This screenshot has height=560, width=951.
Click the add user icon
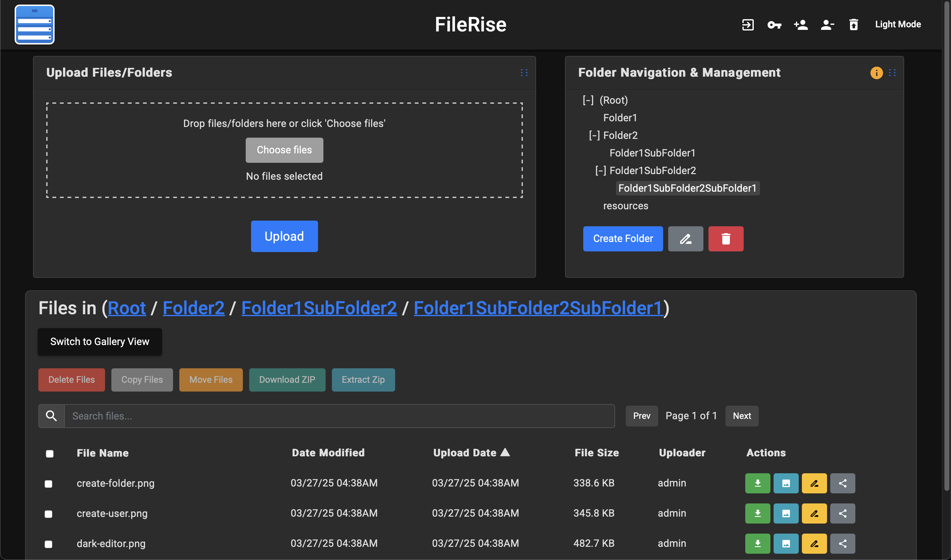pyautogui.click(x=801, y=25)
